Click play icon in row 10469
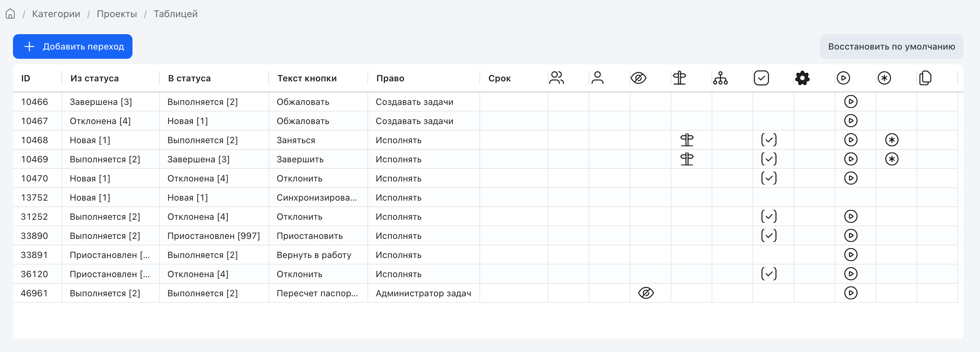This screenshot has height=352, width=980. (x=851, y=159)
